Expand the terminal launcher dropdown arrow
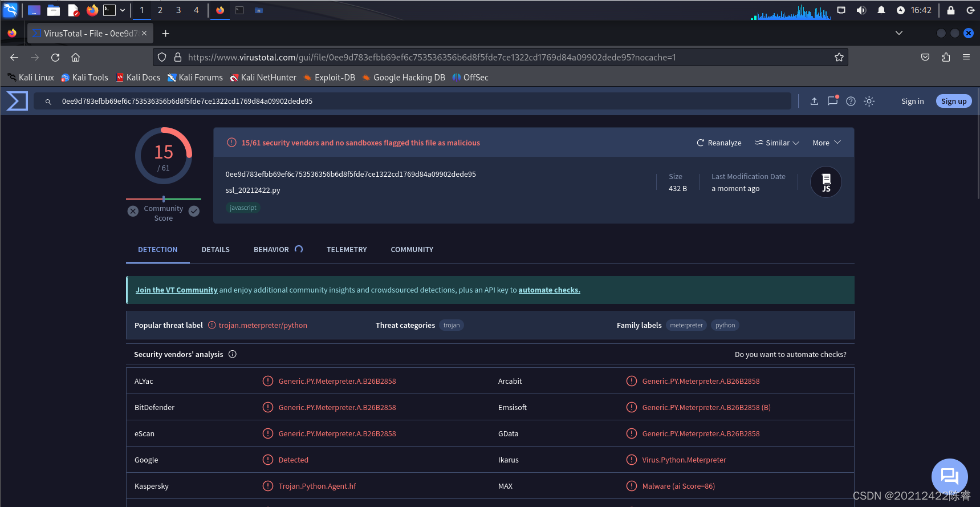Screen dimensions: 980x507 click(x=123, y=10)
